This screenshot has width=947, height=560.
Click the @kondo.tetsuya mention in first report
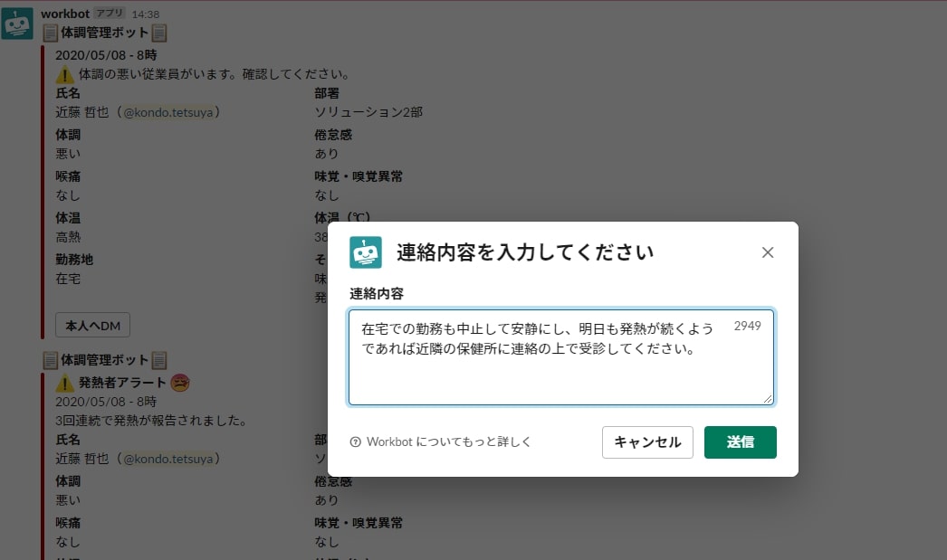click(167, 112)
